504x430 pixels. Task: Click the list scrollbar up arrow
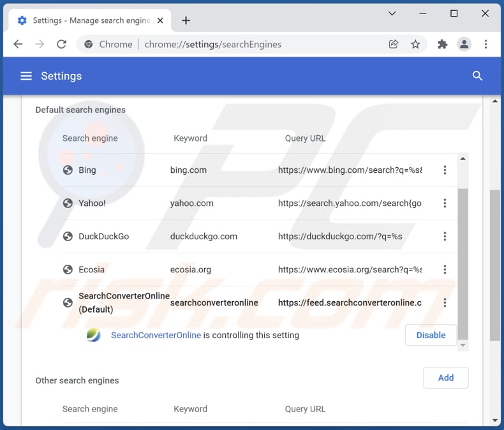click(463, 159)
